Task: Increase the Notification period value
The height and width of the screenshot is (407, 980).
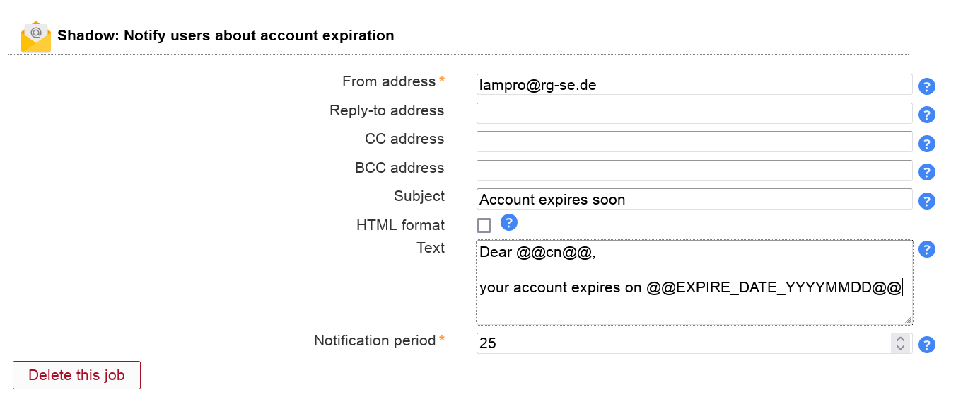Action: [900, 339]
